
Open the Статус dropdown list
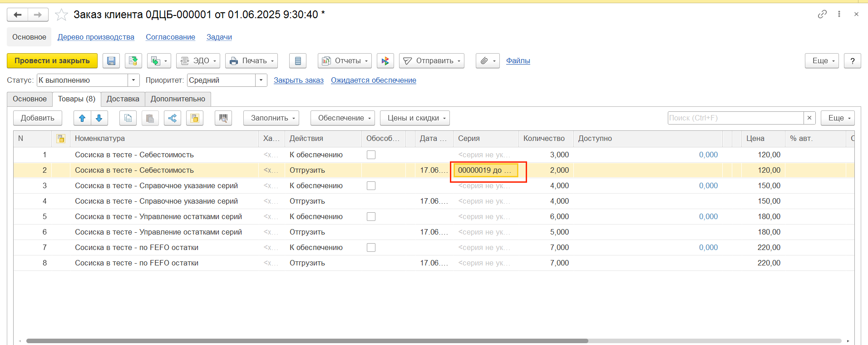tap(133, 80)
